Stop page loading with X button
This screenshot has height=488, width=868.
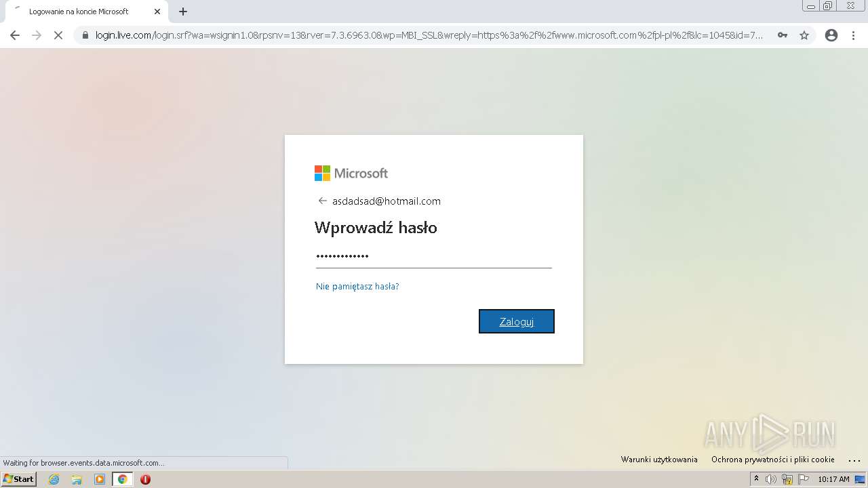(58, 35)
